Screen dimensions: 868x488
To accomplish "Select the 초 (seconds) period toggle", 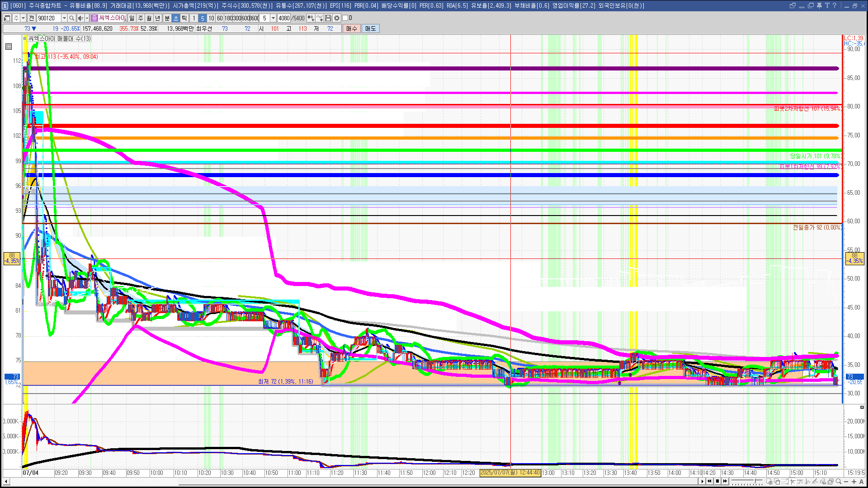I will [176, 18].
